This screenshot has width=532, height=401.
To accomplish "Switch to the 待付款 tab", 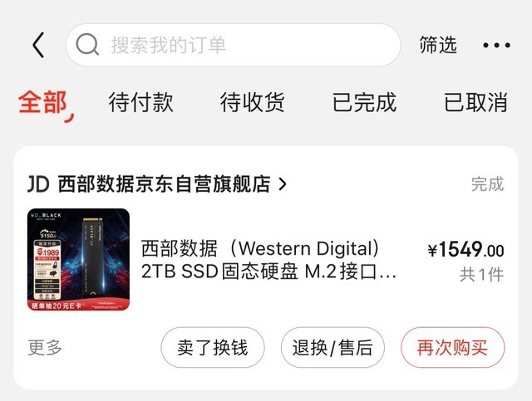I will pyautogui.click(x=140, y=102).
